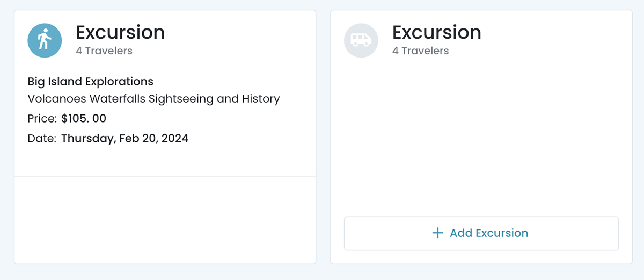The image size is (644, 280).
Task: Click the Excursion heading beside the van icon
Action: click(x=436, y=32)
